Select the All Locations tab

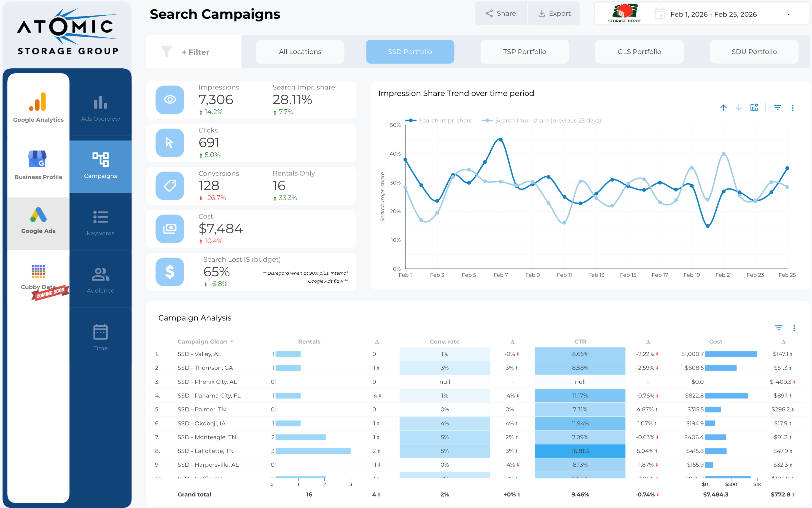pos(300,52)
